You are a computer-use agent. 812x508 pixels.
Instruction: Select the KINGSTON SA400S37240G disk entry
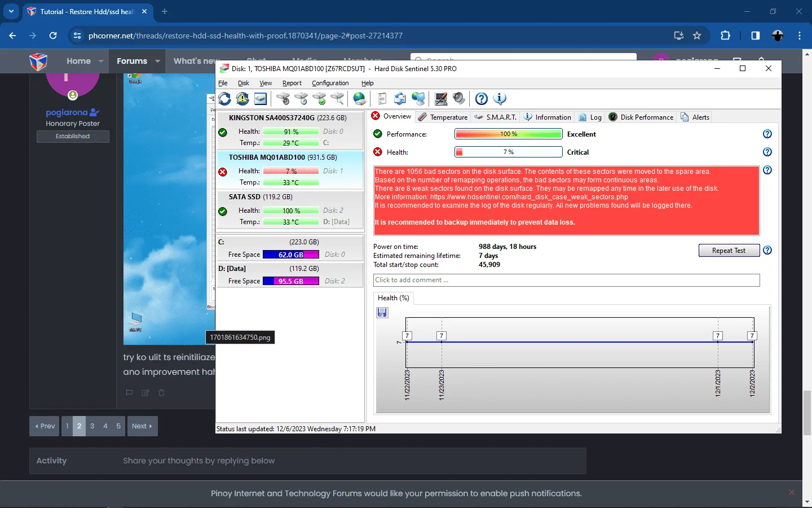pos(290,130)
